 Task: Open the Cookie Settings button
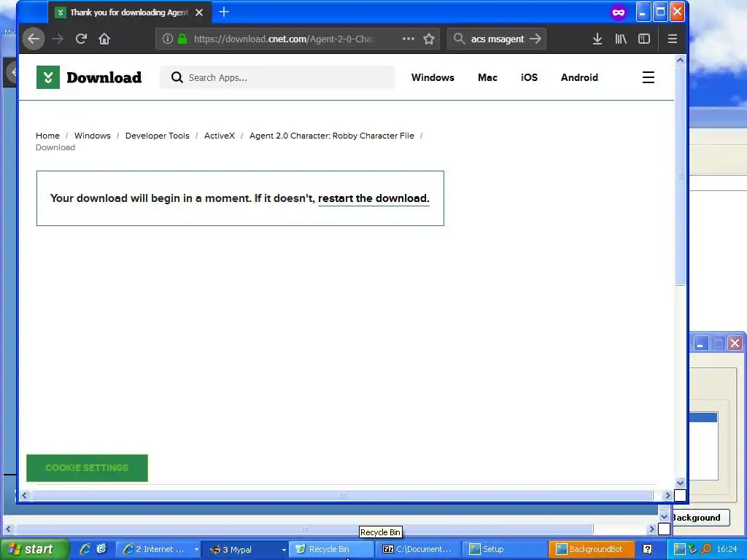point(87,467)
